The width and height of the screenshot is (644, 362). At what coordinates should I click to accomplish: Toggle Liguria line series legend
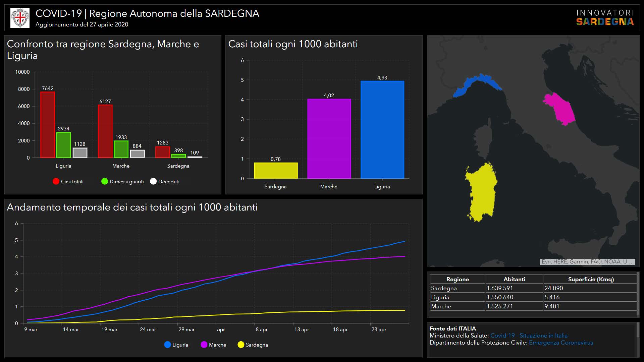coord(176,345)
